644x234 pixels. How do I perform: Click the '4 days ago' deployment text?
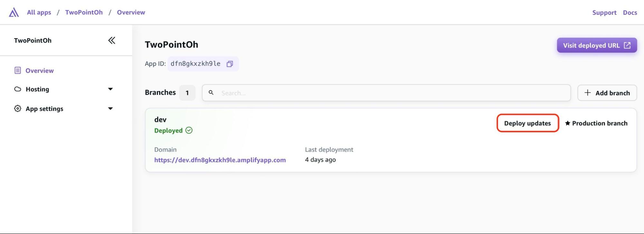321,160
